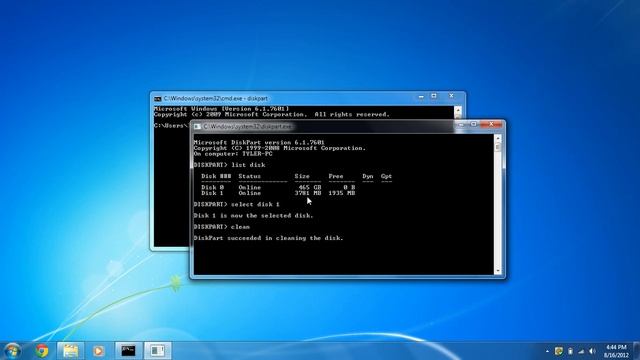
Task: Select the rightmost pinned taskbar app button
Action: (x=158, y=351)
